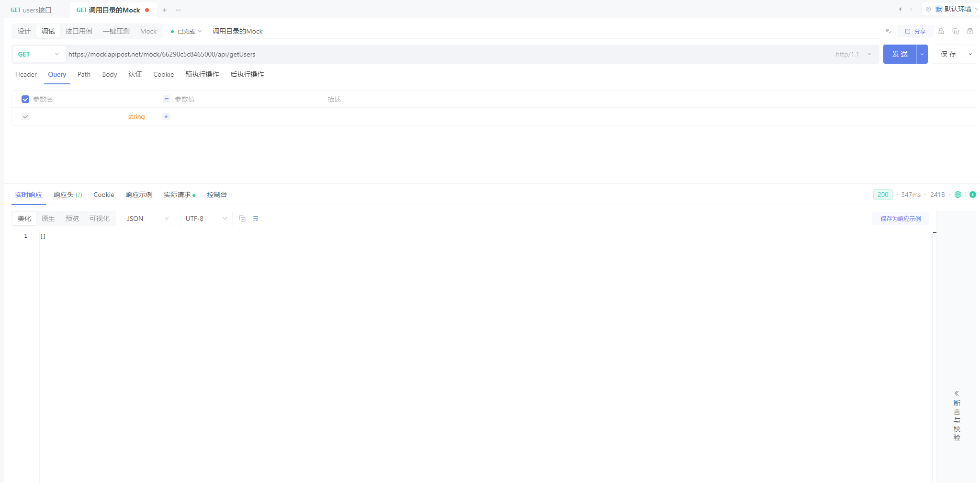Open the JSON format dropdown
The image size is (980, 483).
(148, 218)
